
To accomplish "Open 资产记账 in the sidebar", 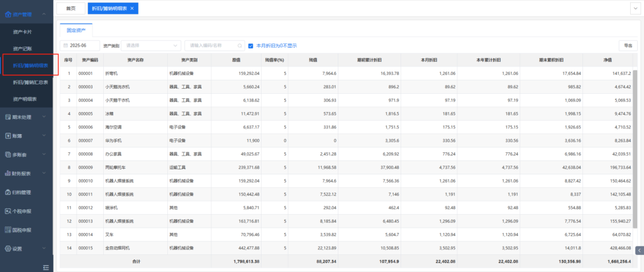I will (22, 48).
